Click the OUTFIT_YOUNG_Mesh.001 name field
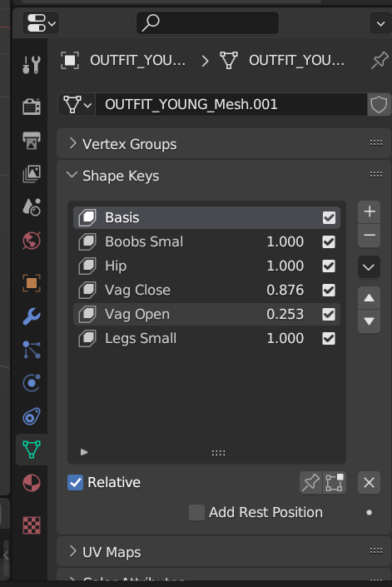This screenshot has height=587, width=392. [231, 104]
